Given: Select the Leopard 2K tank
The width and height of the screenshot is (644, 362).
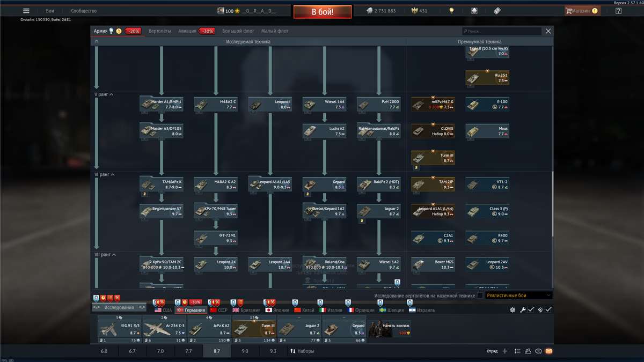Looking at the screenshot, I should [216, 264].
